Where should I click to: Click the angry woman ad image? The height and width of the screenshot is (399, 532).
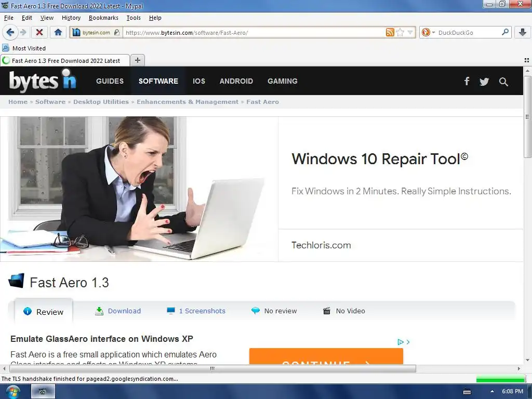(x=139, y=189)
